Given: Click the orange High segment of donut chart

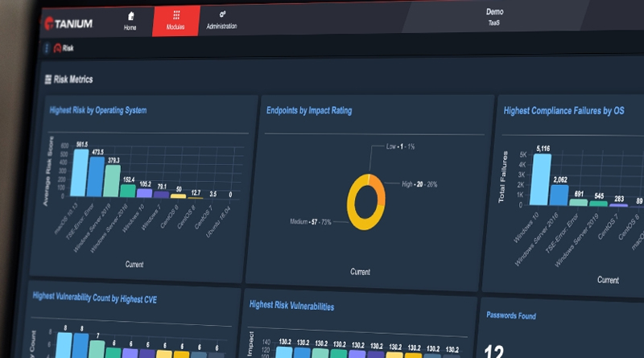Looking at the screenshot, I should 378,190.
